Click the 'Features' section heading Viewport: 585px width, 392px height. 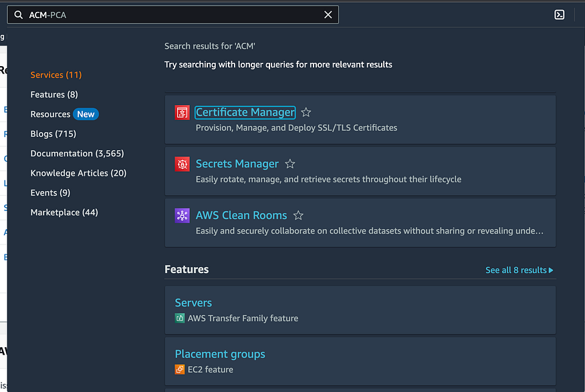pyautogui.click(x=187, y=269)
